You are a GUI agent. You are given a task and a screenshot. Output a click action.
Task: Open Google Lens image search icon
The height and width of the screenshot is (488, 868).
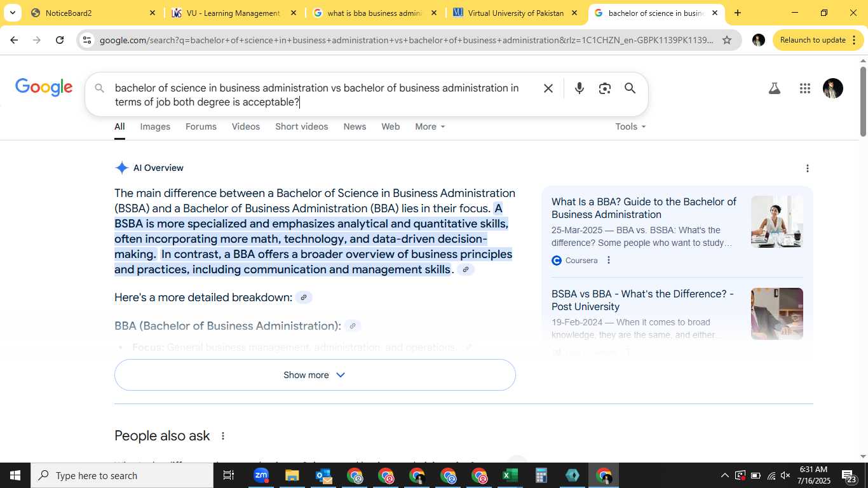click(604, 88)
